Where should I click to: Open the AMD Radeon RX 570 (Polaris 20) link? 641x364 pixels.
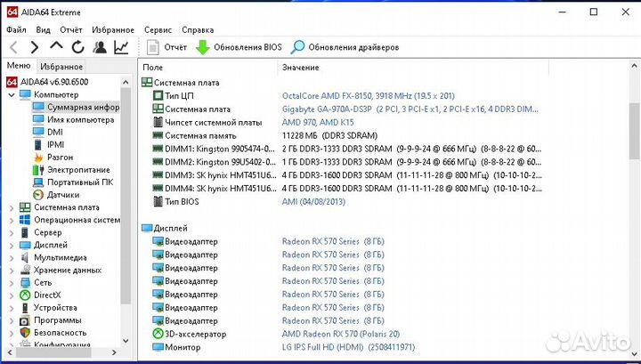(x=340, y=334)
